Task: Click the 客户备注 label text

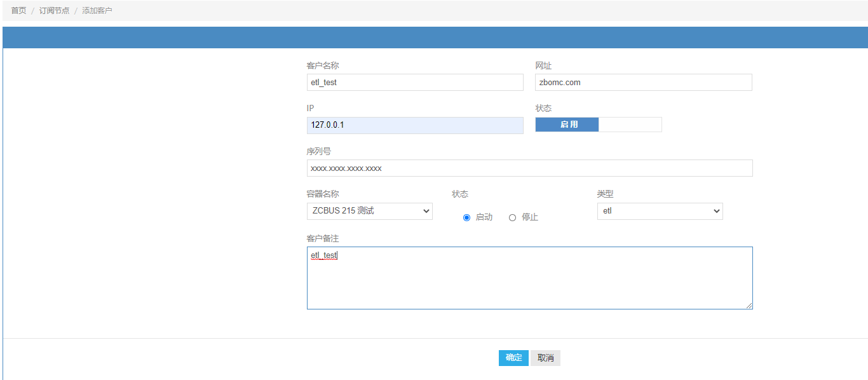Action: [323, 238]
